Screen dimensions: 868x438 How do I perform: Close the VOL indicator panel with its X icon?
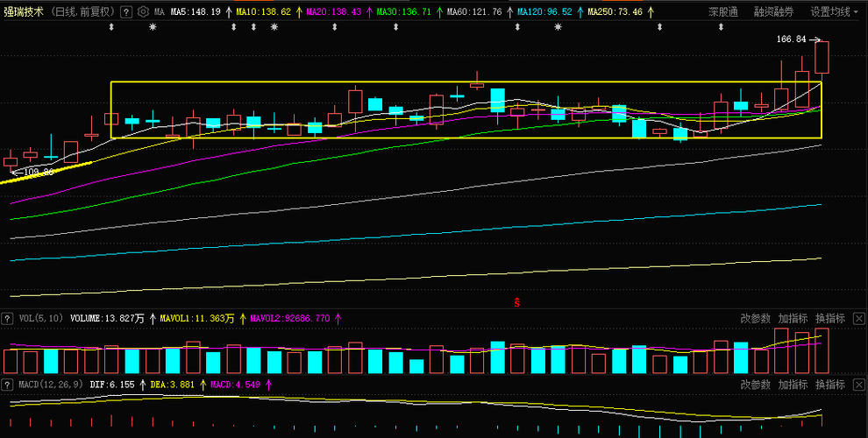click(x=858, y=319)
